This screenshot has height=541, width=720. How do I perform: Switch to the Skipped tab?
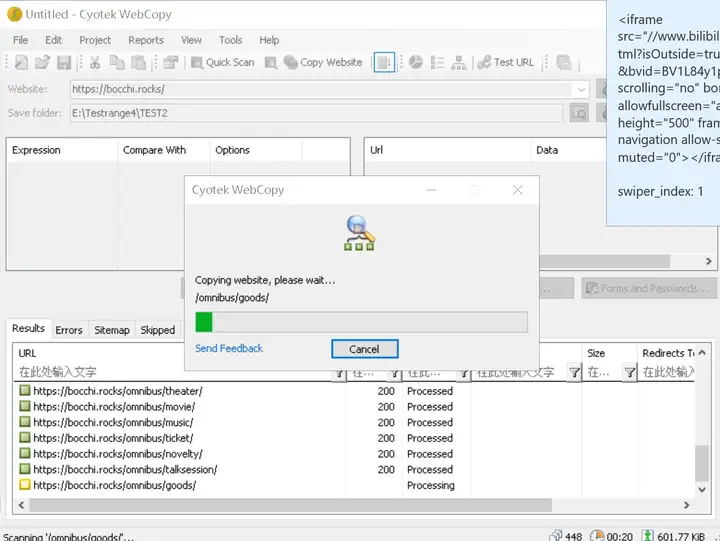coord(158,330)
